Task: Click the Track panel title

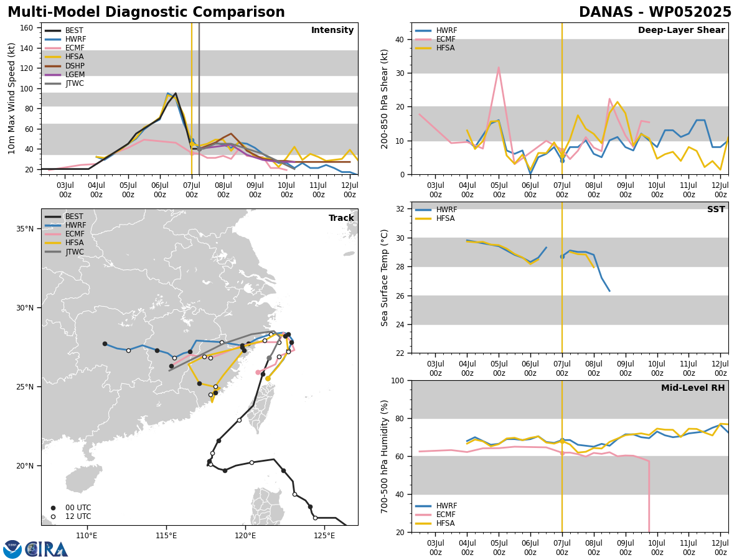Action: pos(341,218)
